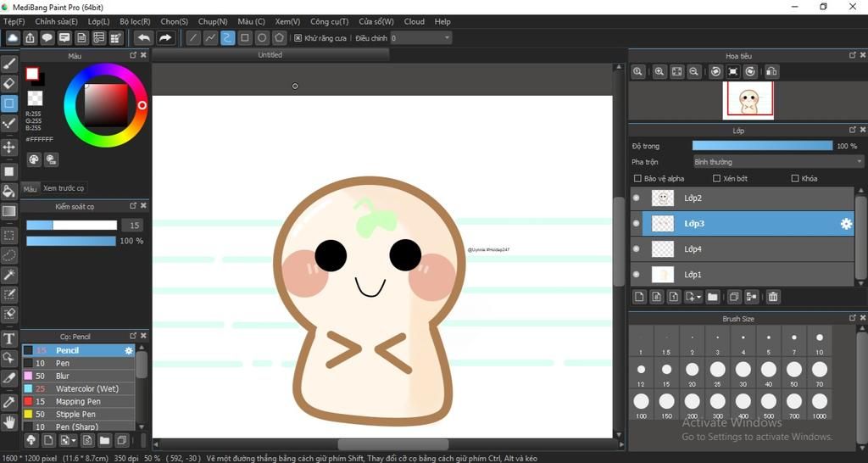Open settings gear for layer Lớp3
The width and height of the screenshot is (868, 463).
pos(846,224)
